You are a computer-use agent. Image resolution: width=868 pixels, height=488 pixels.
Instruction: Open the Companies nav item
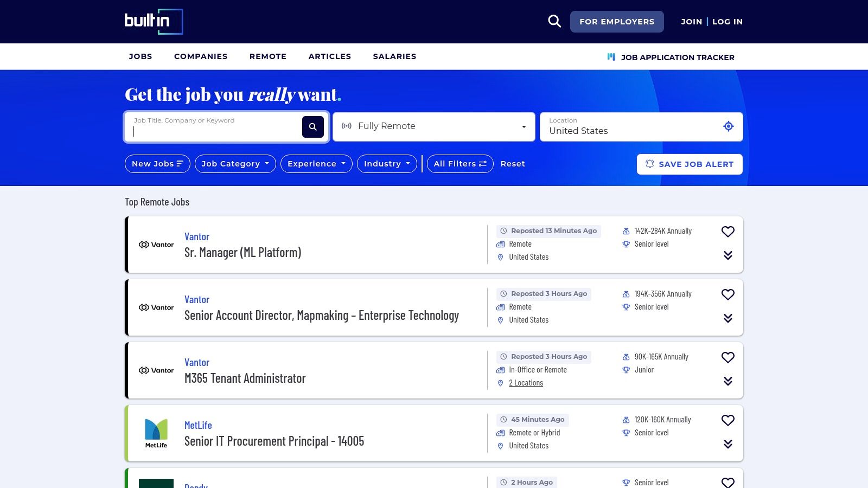click(200, 56)
